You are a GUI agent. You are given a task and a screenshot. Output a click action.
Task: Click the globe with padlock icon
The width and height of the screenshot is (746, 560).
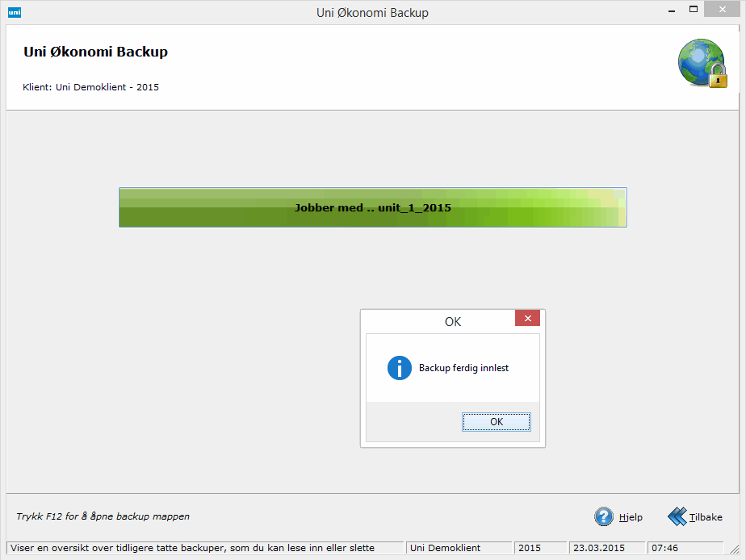(702, 63)
